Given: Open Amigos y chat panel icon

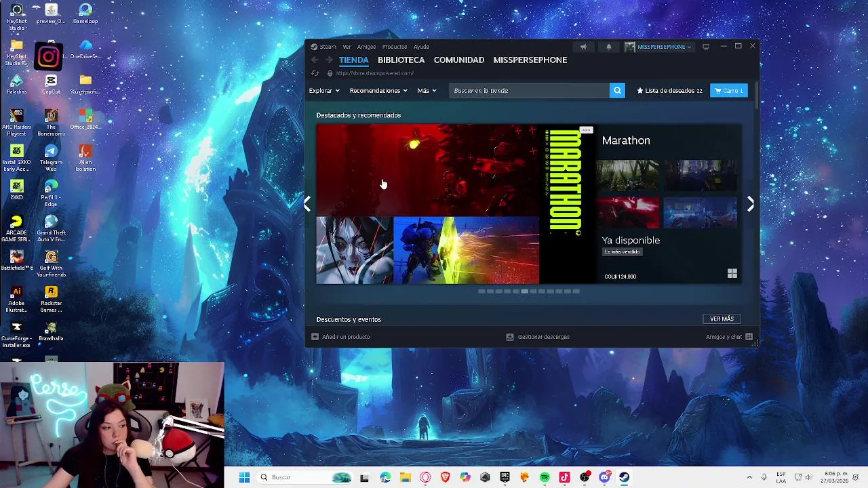Looking at the screenshot, I should (x=749, y=337).
